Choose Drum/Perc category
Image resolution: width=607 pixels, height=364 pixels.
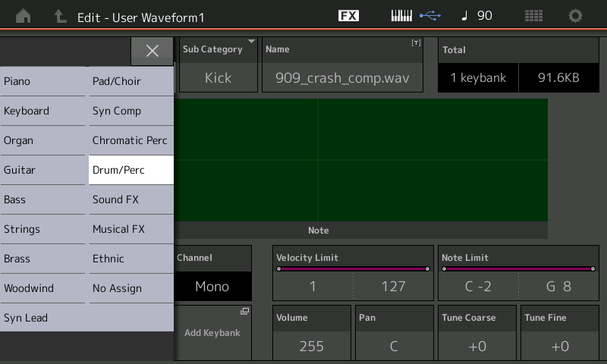pyautogui.click(x=131, y=170)
